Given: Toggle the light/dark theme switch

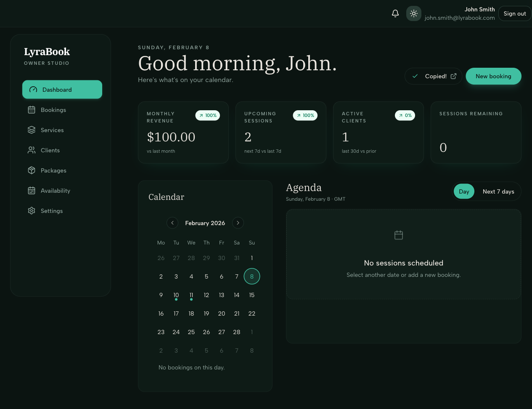Looking at the screenshot, I should tap(413, 13).
